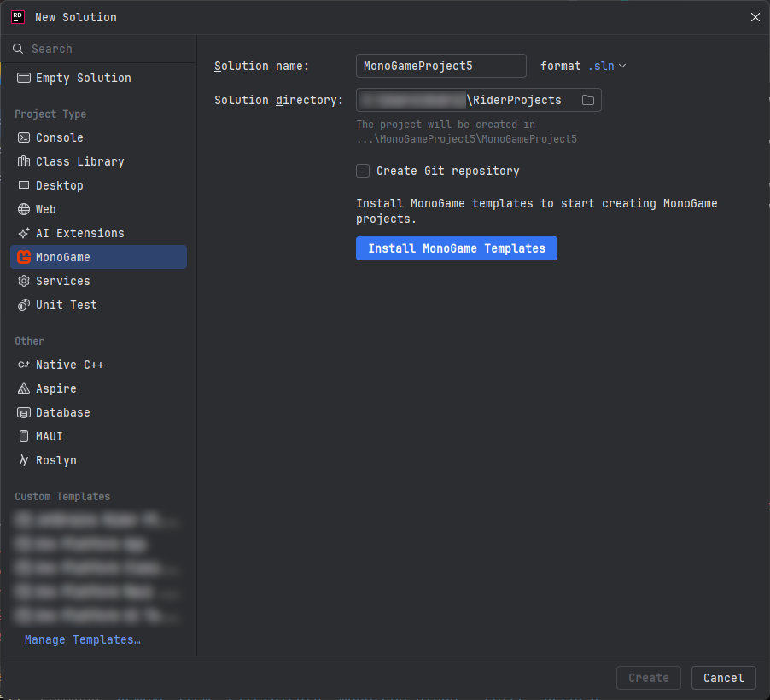Click the Solution name input field

[x=440, y=66]
